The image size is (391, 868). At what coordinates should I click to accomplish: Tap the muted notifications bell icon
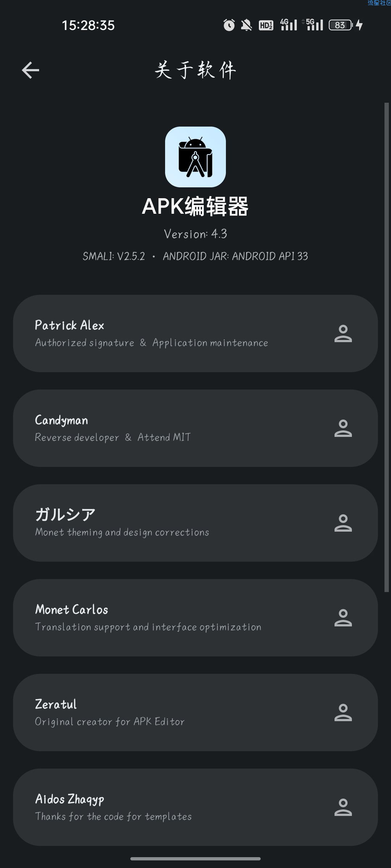(x=247, y=25)
